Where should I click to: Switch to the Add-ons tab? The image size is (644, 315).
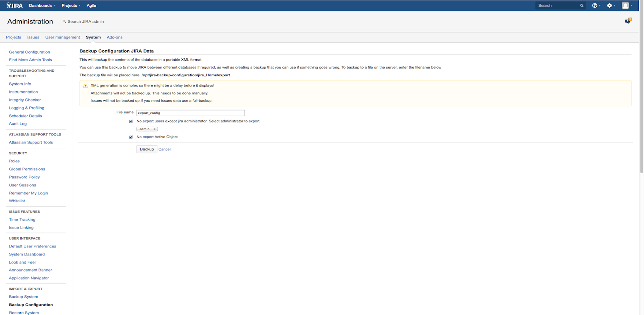[x=114, y=37]
